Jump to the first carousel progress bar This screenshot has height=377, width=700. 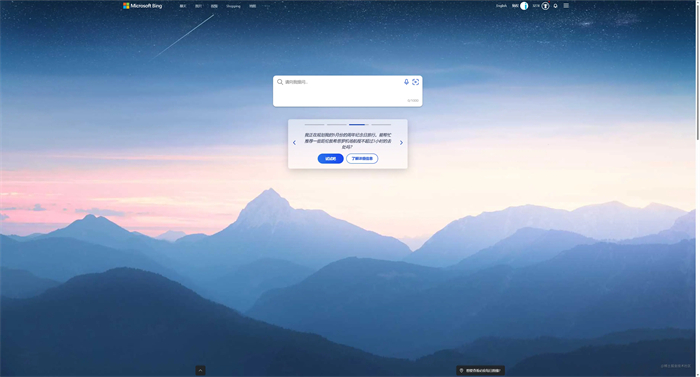(314, 125)
